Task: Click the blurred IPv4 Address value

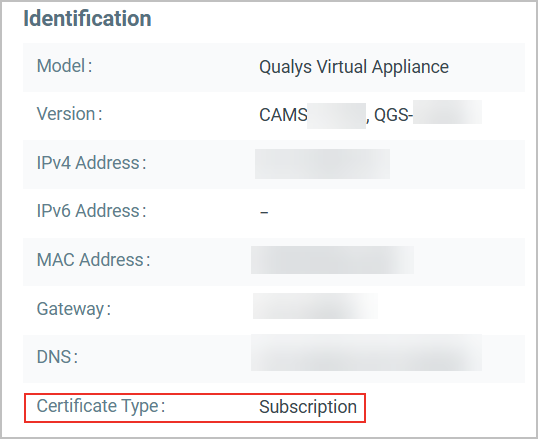Action: [322, 164]
